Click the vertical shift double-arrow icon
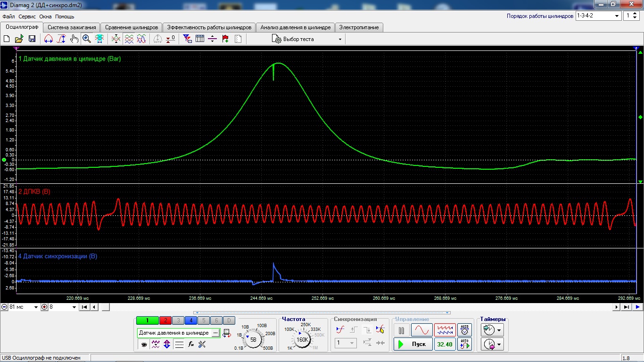 tap(167, 345)
